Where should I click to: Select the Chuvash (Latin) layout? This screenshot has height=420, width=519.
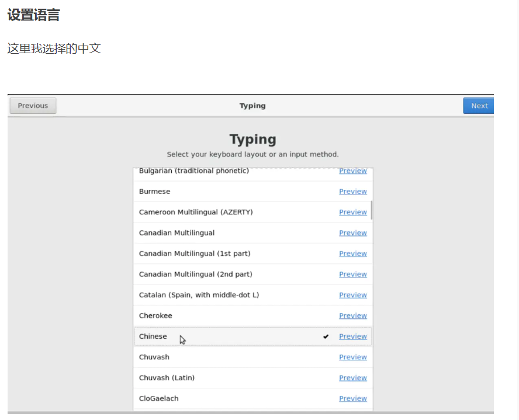253,378
